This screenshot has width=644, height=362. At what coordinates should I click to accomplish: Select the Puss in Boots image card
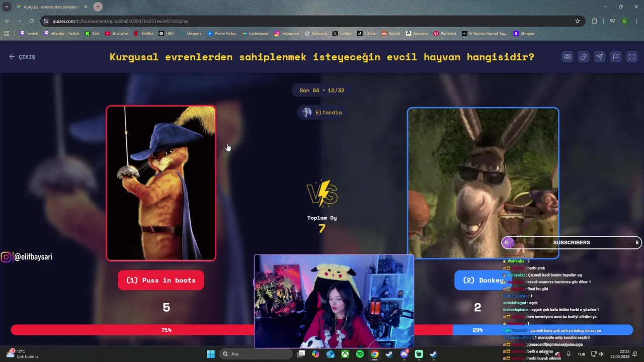[x=161, y=183]
